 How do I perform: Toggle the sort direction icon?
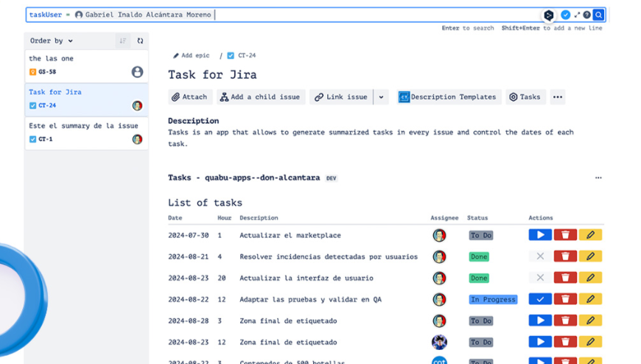[x=122, y=41]
